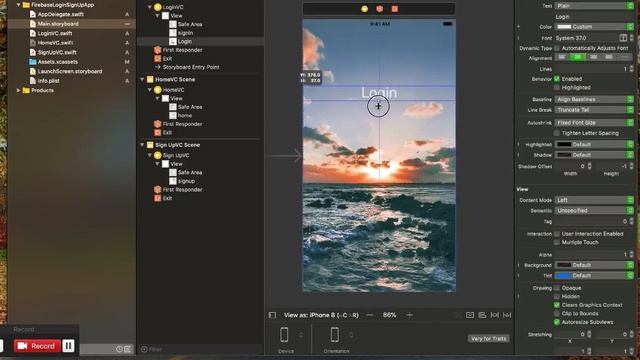
Task: Collapse the View under LoginVC
Action: coord(157,16)
